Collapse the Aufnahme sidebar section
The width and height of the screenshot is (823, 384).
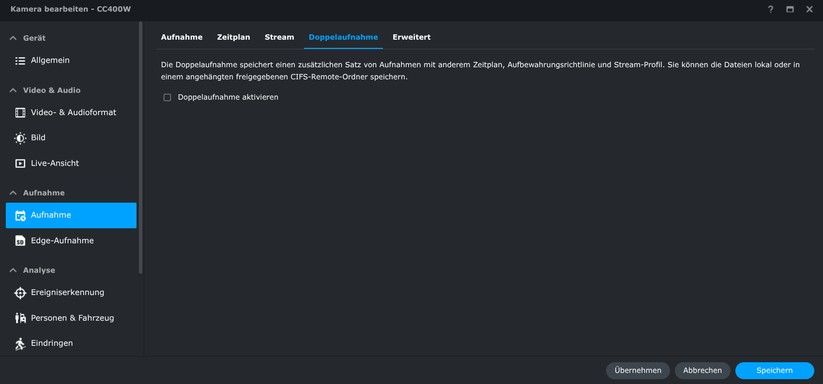point(14,193)
